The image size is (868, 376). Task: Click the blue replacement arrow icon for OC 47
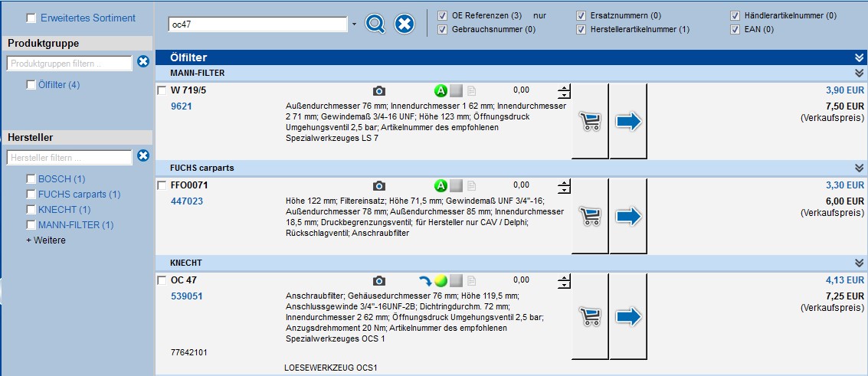pos(425,280)
